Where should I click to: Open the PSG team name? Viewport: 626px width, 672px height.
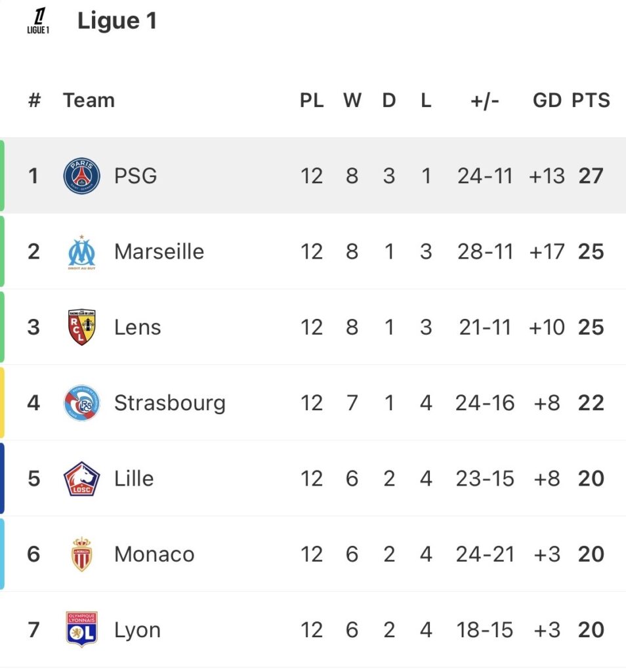[135, 176]
